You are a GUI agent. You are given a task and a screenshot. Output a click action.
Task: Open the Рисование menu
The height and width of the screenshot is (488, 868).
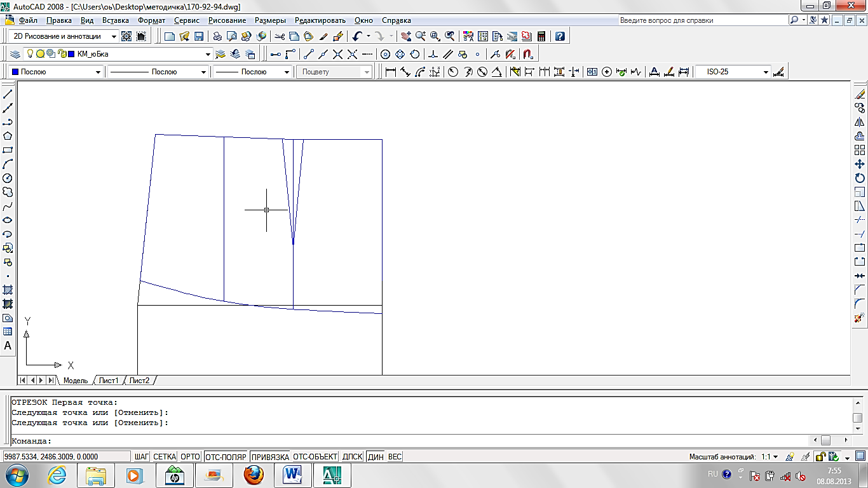click(x=227, y=20)
